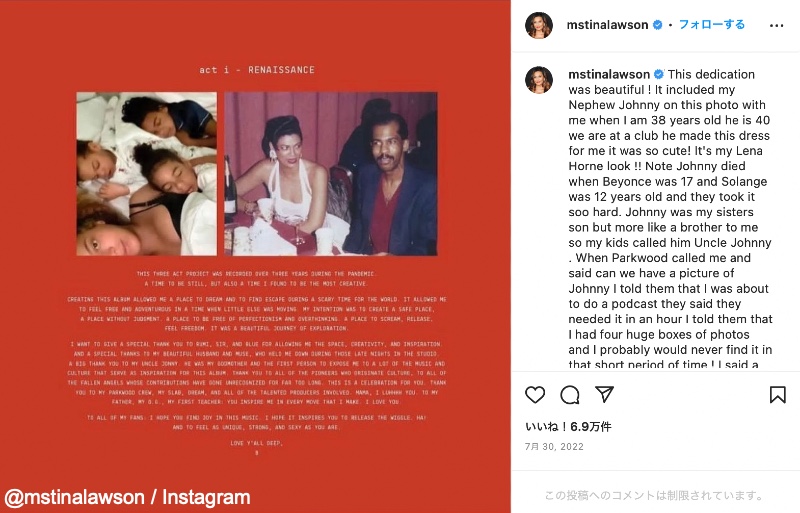The height and width of the screenshot is (513, 800).
Task: Like the post with the heart icon
Action: tap(535, 395)
